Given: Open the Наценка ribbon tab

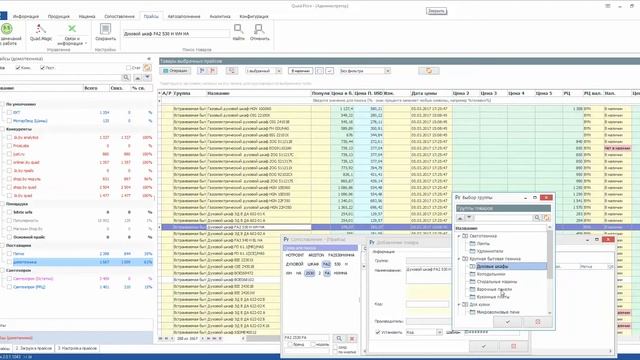Looking at the screenshot, I should [x=87, y=16].
